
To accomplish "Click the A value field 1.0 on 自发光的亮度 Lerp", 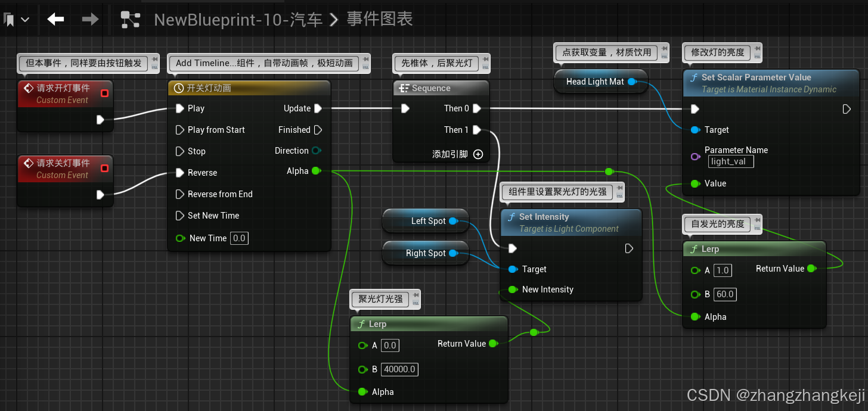I will click(723, 270).
